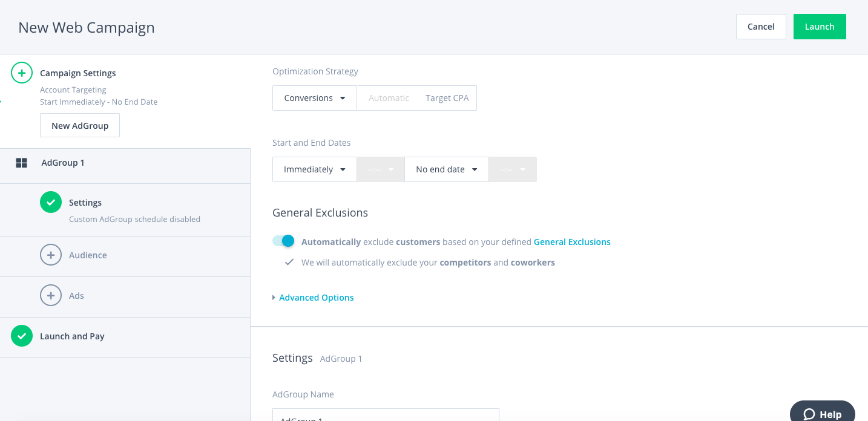Select the Automatic optimization option
This screenshot has height=421, width=868.
pyautogui.click(x=389, y=98)
